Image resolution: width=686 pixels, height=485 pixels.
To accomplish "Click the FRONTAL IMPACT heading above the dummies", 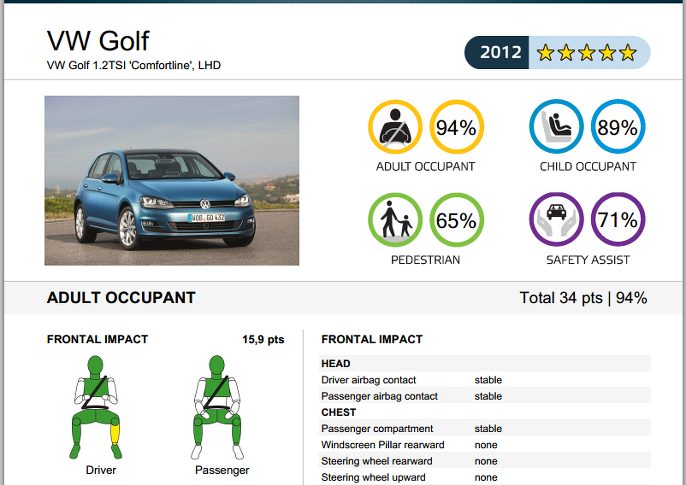I will pyautogui.click(x=98, y=339).
